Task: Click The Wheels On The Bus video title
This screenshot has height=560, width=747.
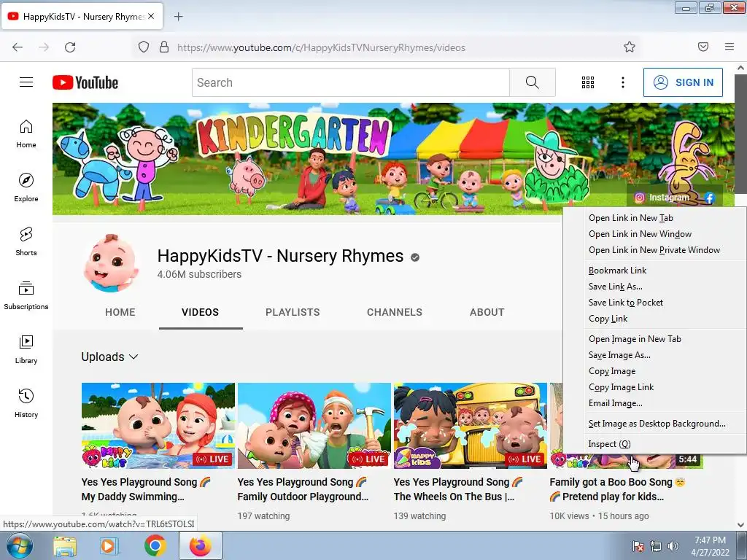Action: coord(458,489)
